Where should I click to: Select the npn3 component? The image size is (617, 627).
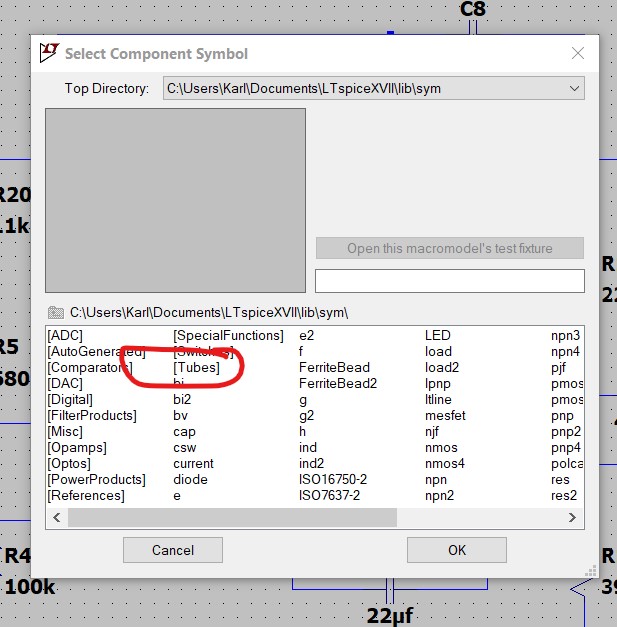pyautogui.click(x=565, y=335)
